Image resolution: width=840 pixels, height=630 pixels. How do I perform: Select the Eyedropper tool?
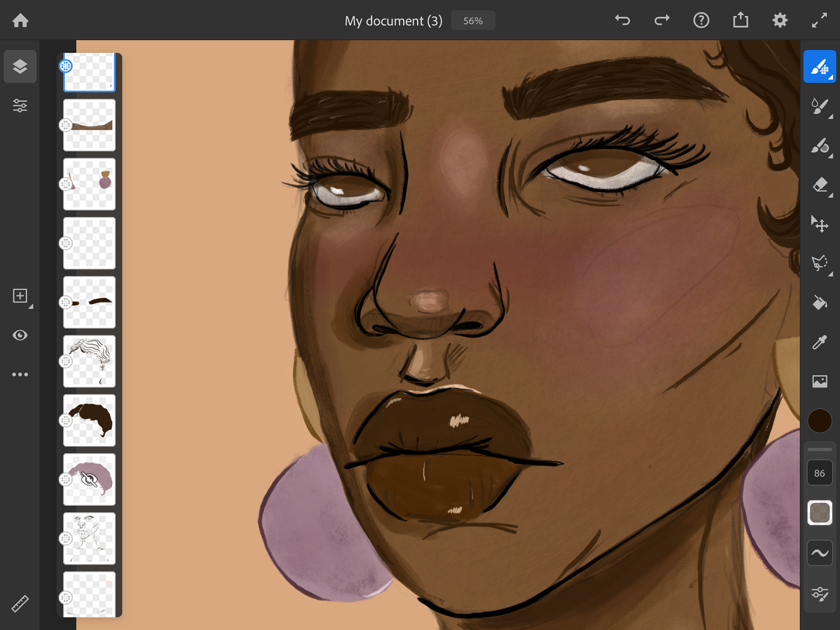click(819, 342)
